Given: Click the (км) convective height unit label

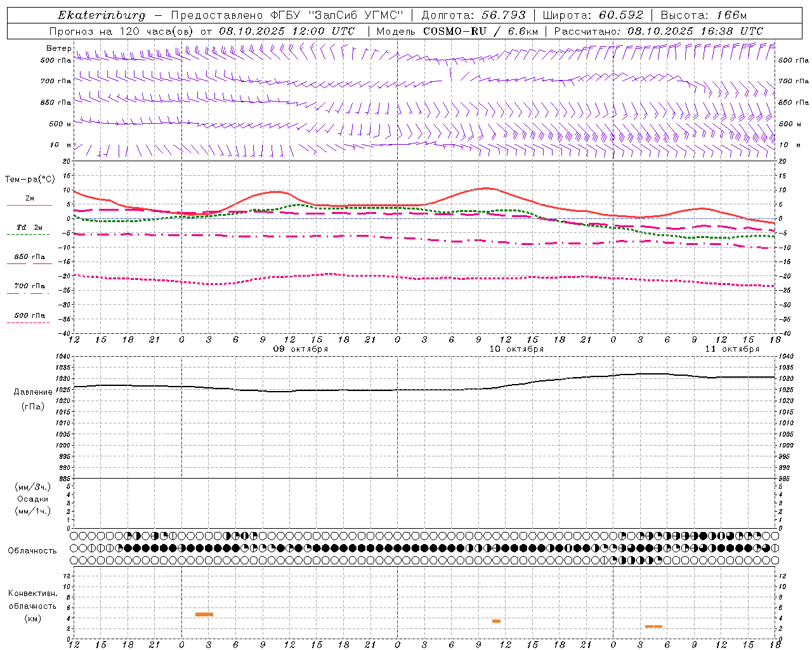Looking at the screenshot, I should 32,618.
